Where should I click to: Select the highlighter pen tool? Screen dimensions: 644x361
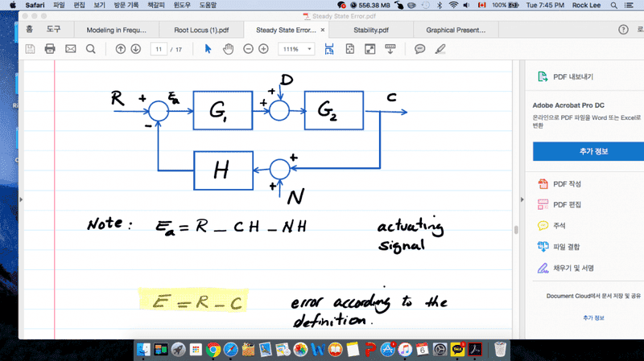440,49
